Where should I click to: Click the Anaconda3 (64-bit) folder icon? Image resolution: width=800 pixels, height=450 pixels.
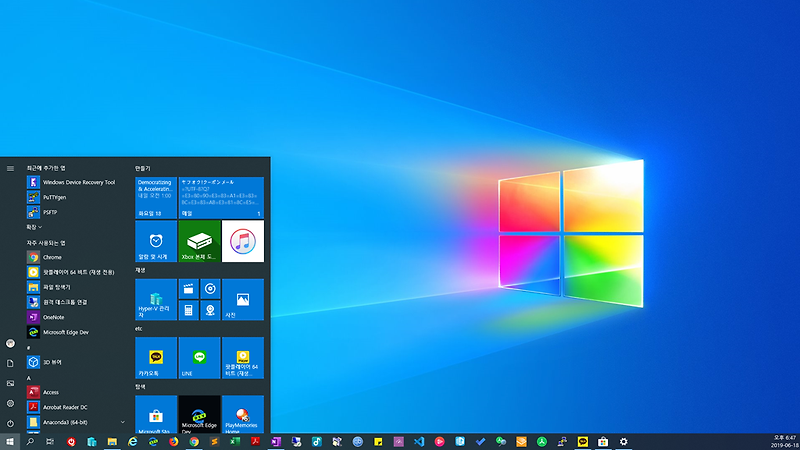pos(33,422)
